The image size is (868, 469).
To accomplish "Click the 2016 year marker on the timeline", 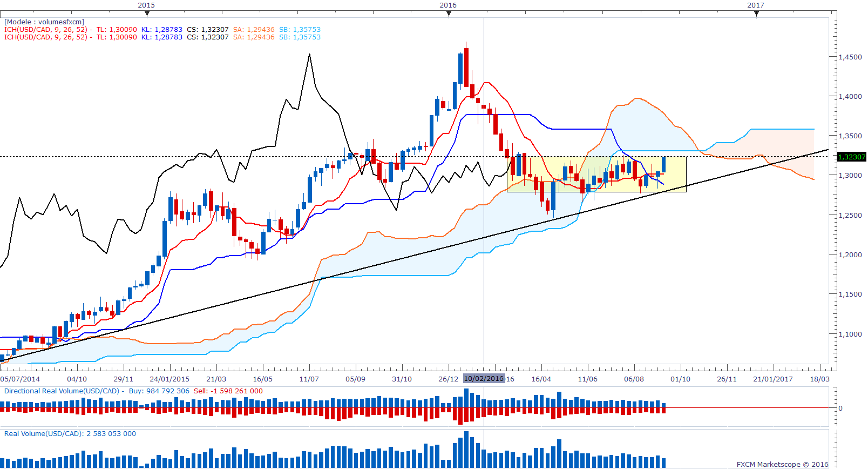I will [x=448, y=5].
